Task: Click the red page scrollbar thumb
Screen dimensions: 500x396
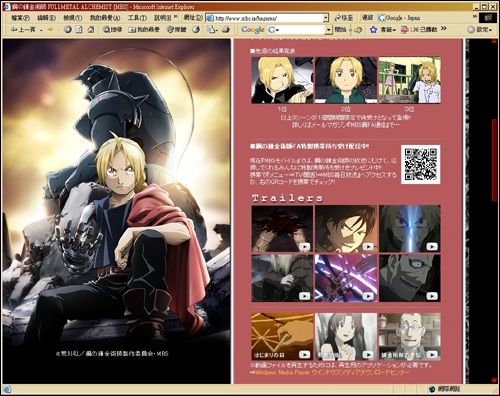Action: point(494,160)
